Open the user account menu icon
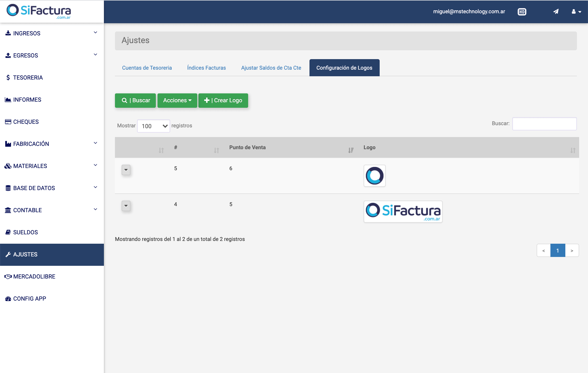Viewport: 588px width, 373px height. click(x=576, y=12)
